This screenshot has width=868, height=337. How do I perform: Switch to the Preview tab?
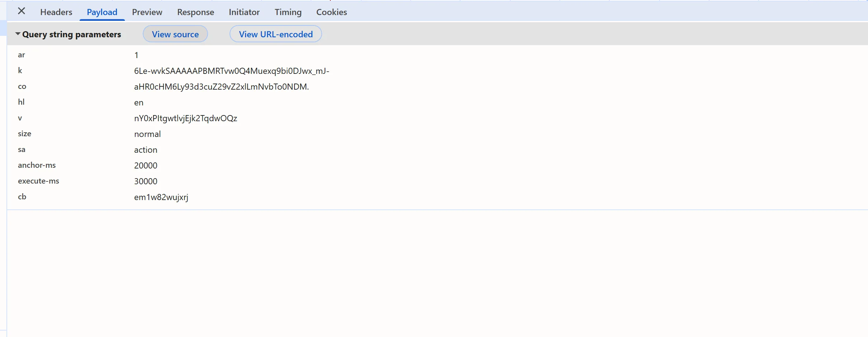point(147,12)
